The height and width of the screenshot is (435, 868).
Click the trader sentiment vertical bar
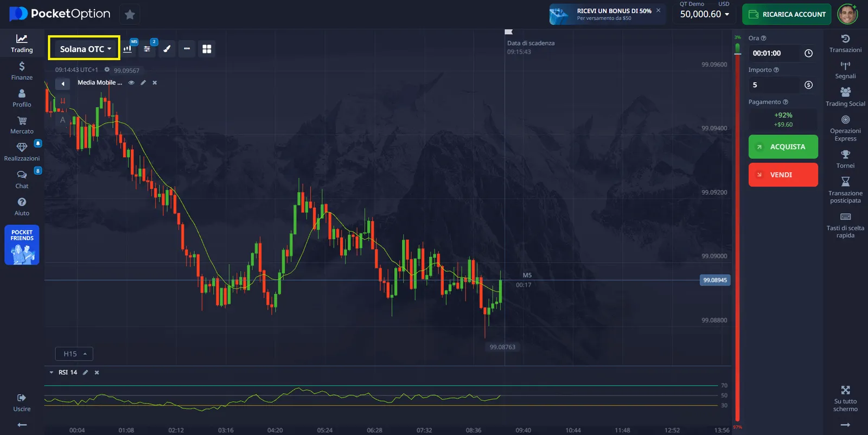tap(737, 233)
